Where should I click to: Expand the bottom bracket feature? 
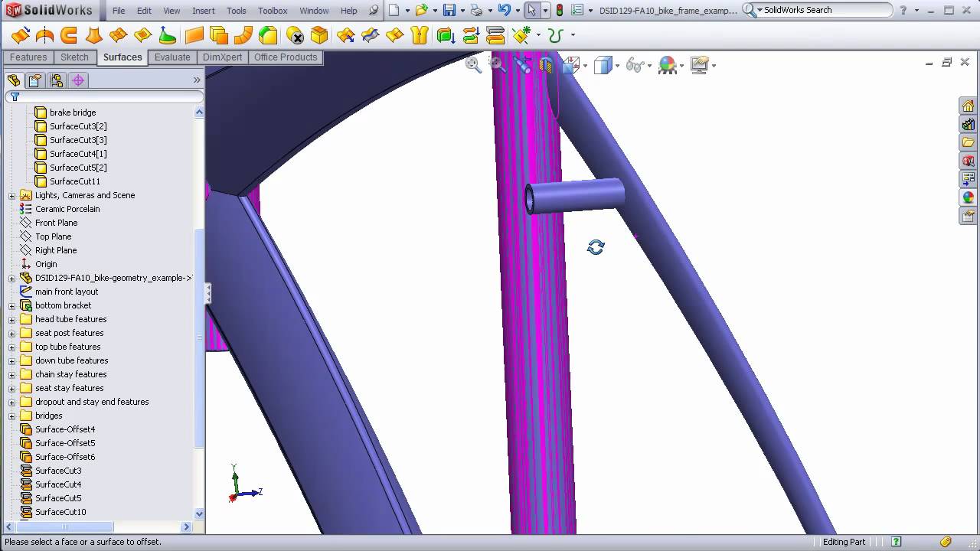(11, 305)
